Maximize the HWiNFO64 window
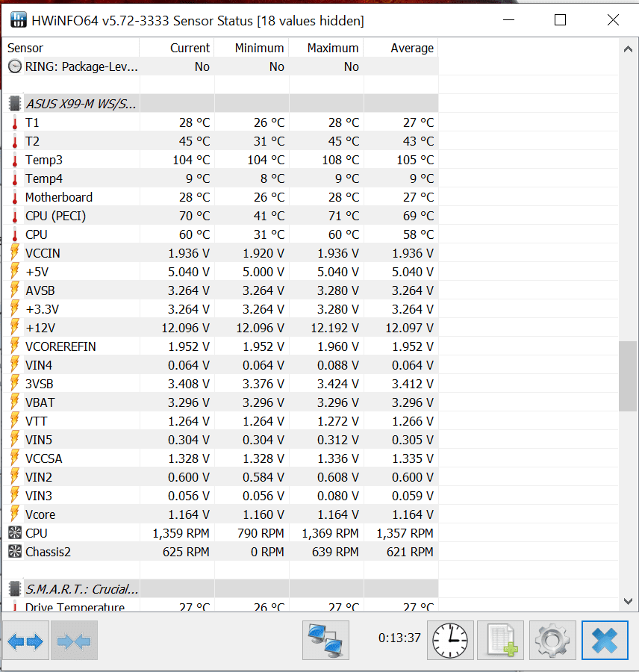The height and width of the screenshot is (672, 639). pyautogui.click(x=560, y=20)
